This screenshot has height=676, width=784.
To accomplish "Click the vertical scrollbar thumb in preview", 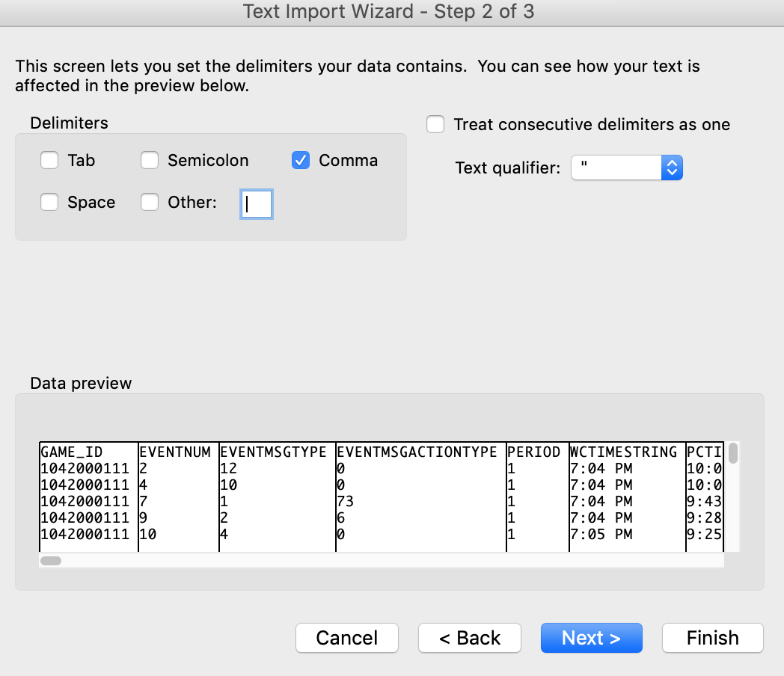I will tap(733, 453).
